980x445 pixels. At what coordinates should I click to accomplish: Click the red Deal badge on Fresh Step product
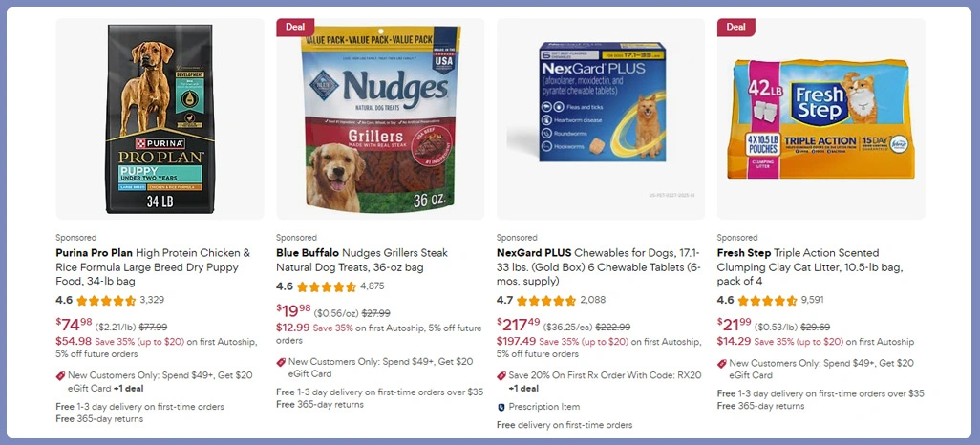pyautogui.click(x=735, y=27)
